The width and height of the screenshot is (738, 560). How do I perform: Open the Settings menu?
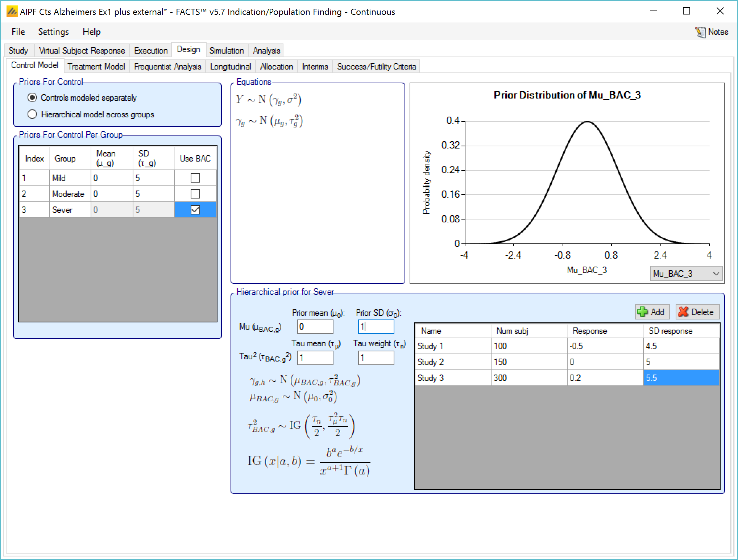53,32
